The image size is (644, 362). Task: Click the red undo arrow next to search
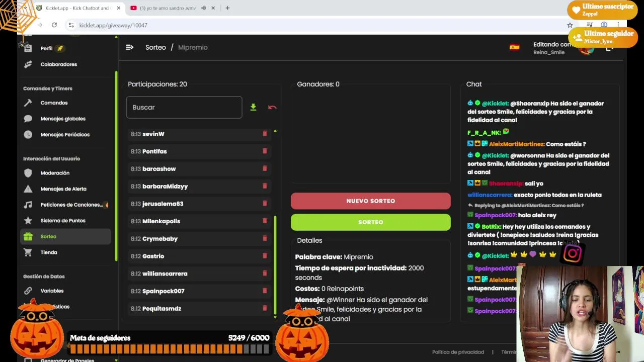(x=272, y=107)
